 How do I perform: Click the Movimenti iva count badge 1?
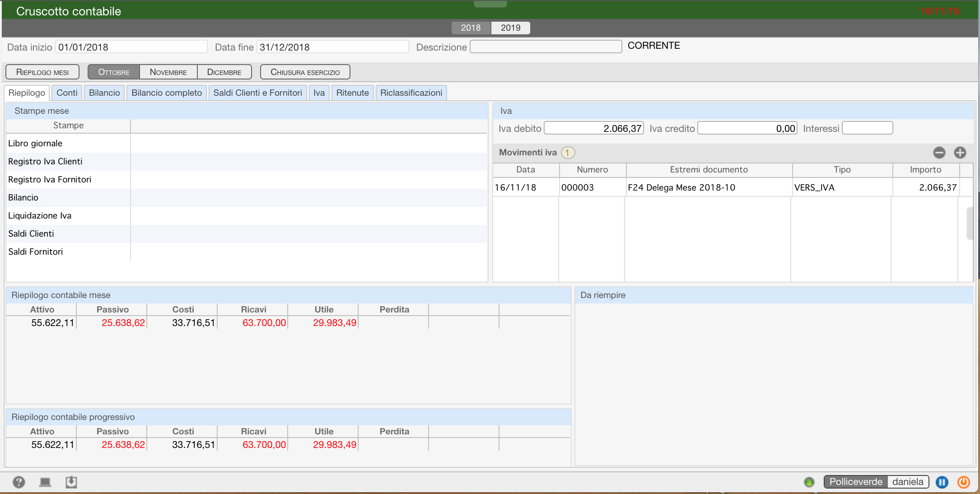(x=568, y=153)
